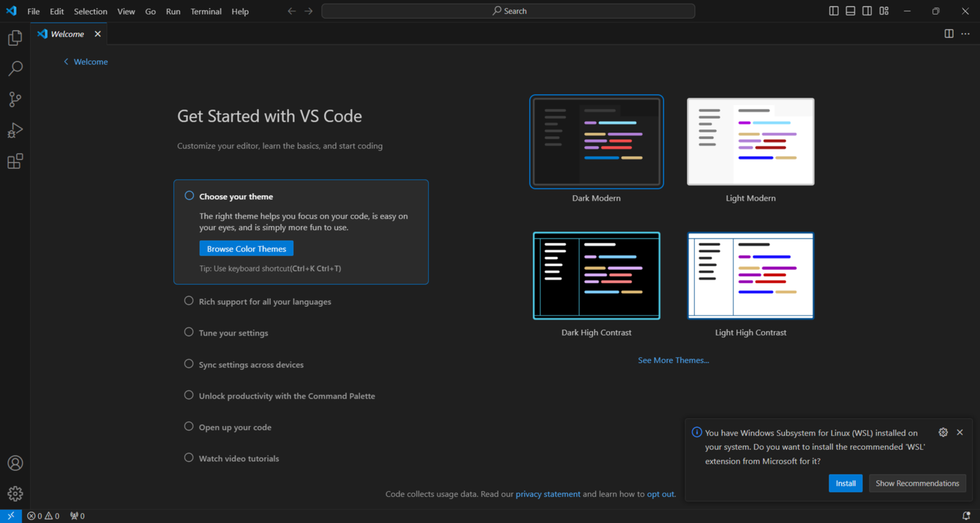The width and height of the screenshot is (980, 523).
Task: Switch to the Welcome tab
Action: 67,34
